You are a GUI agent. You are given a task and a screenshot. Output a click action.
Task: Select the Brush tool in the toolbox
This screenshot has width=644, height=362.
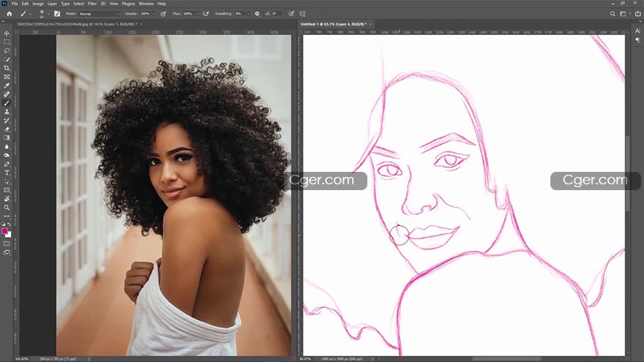(x=7, y=103)
